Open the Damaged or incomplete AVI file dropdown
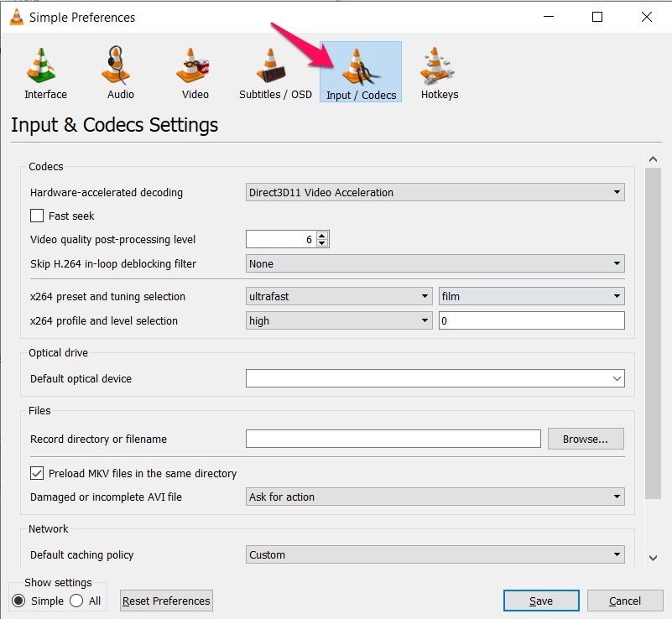The width and height of the screenshot is (672, 619). tap(435, 497)
